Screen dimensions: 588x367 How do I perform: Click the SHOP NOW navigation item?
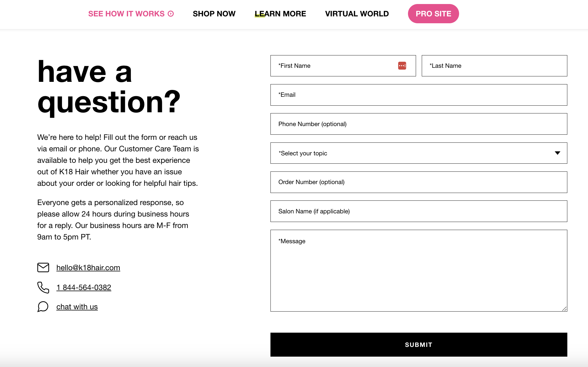pyautogui.click(x=214, y=13)
